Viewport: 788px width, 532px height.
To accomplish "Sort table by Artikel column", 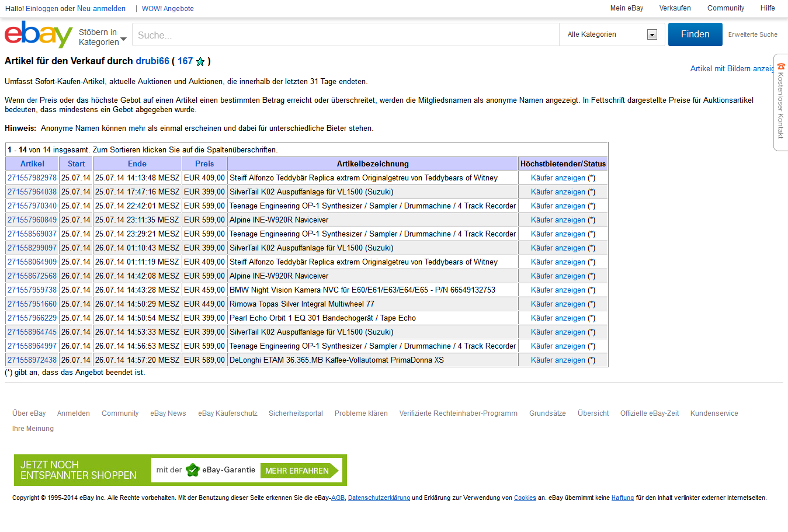I will coord(32,164).
